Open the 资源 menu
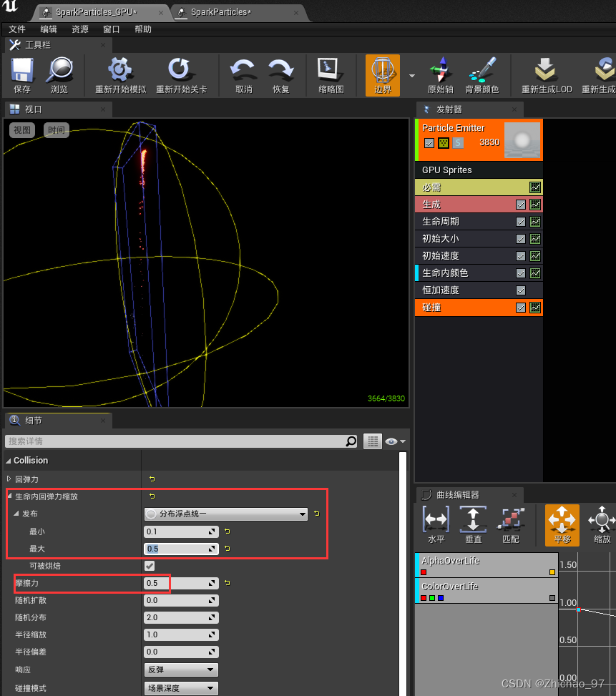This screenshot has width=616, height=696. (x=80, y=29)
